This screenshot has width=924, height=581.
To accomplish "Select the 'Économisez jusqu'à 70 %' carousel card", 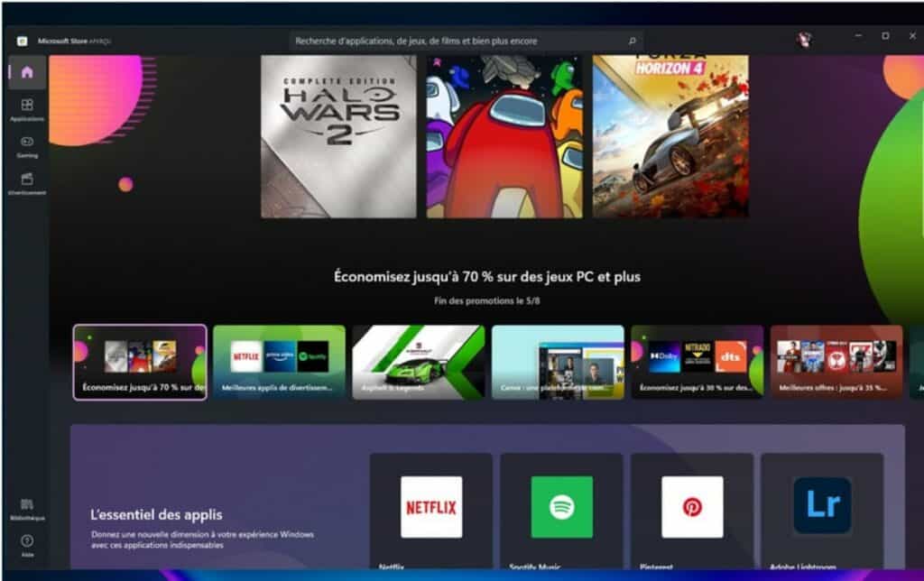I will pyautogui.click(x=140, y=362).
